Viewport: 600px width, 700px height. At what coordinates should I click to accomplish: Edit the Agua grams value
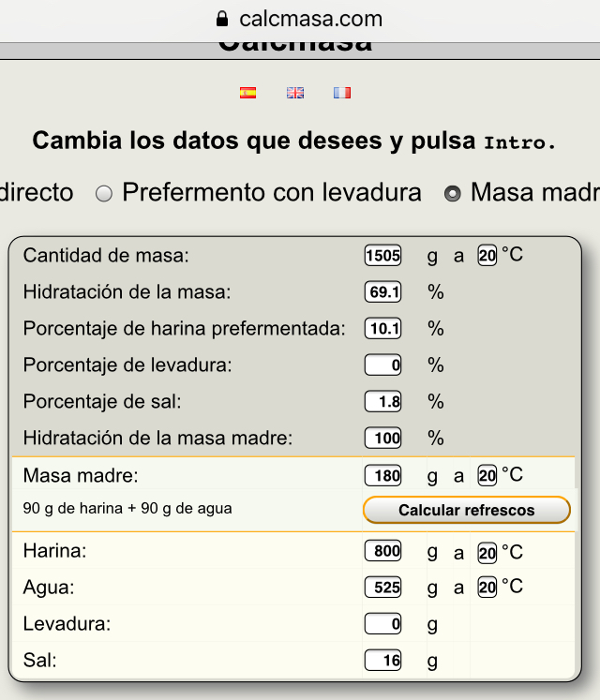382,588
